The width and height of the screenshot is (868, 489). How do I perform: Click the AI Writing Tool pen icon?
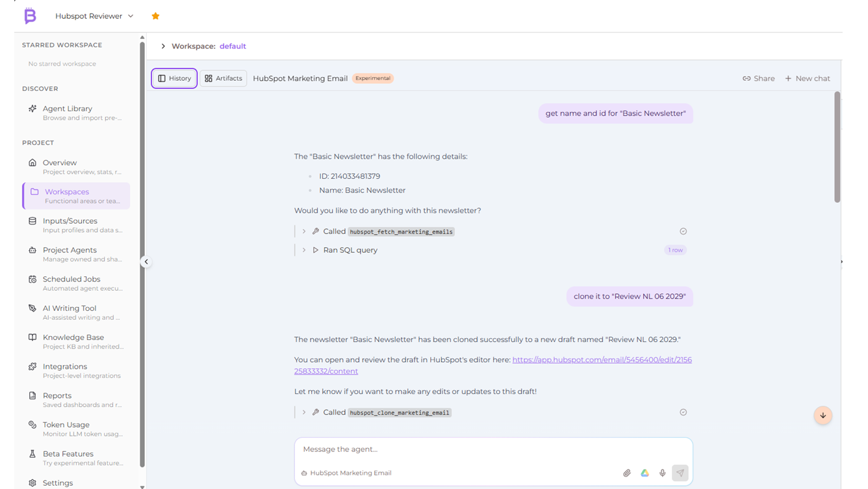point(32,308)
